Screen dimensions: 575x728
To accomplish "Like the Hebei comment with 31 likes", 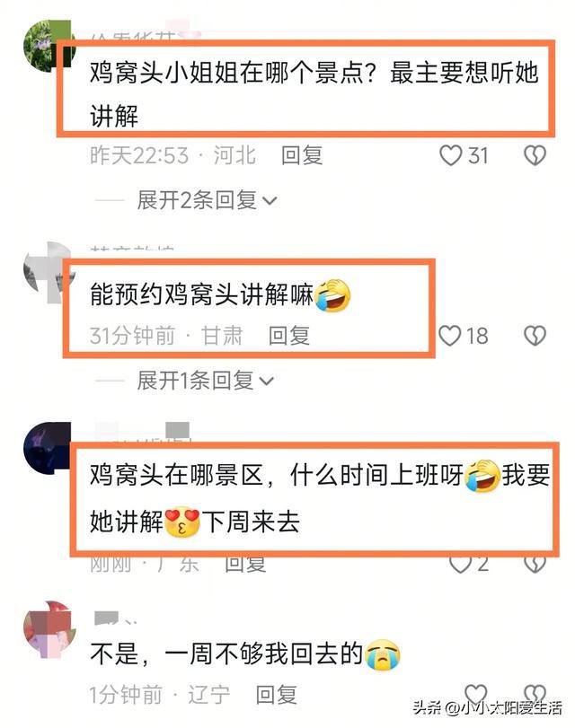I will point(450,155).
